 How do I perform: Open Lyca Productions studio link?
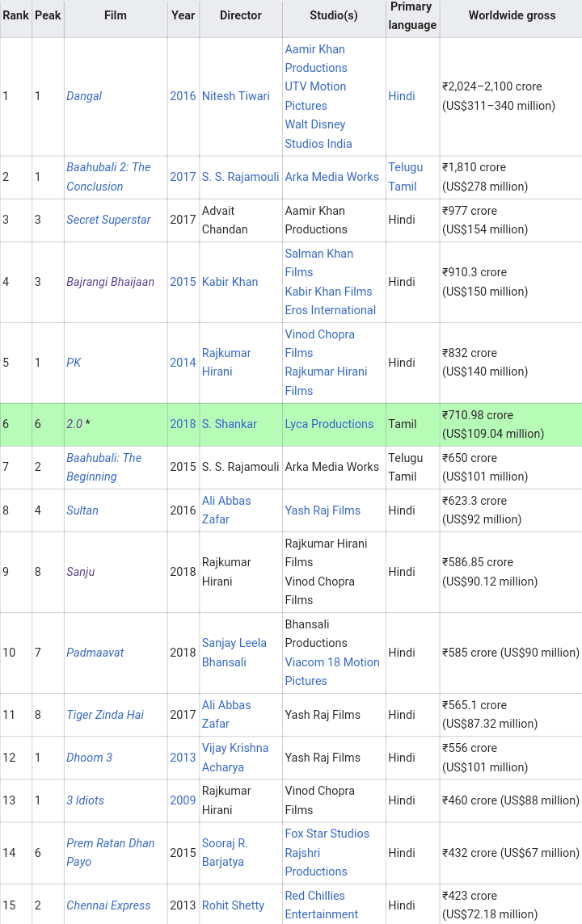point(329,424)
